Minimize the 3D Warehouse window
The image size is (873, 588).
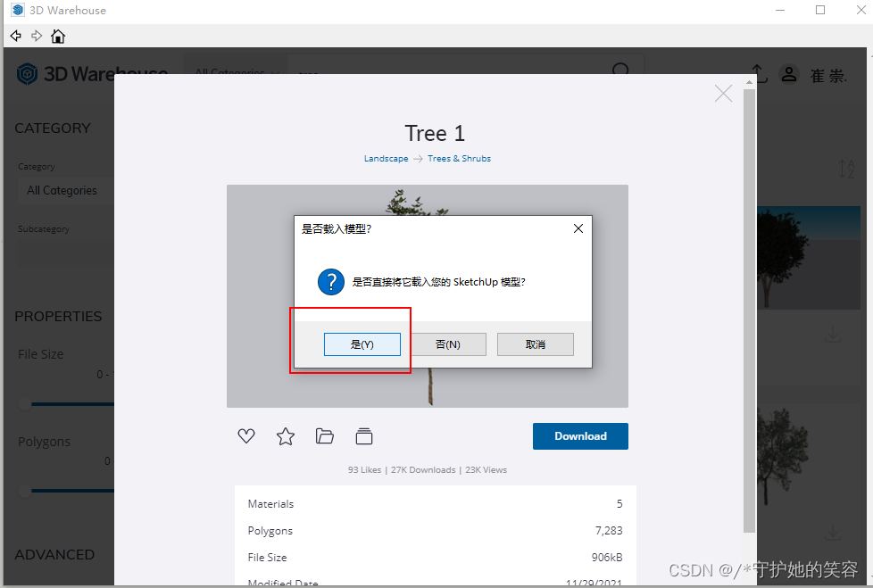pos(780,10)
